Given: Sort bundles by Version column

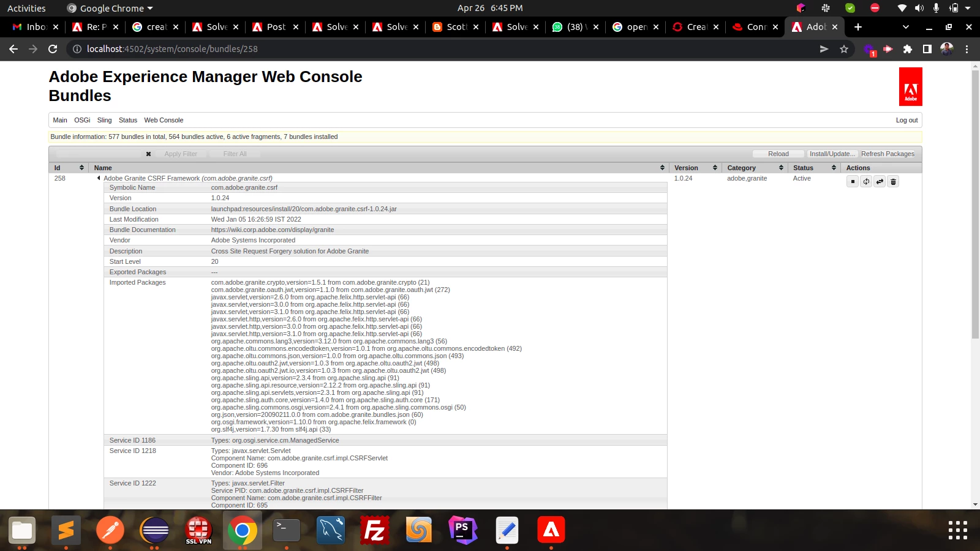Looking at the screenshot, I should [715, 168].
